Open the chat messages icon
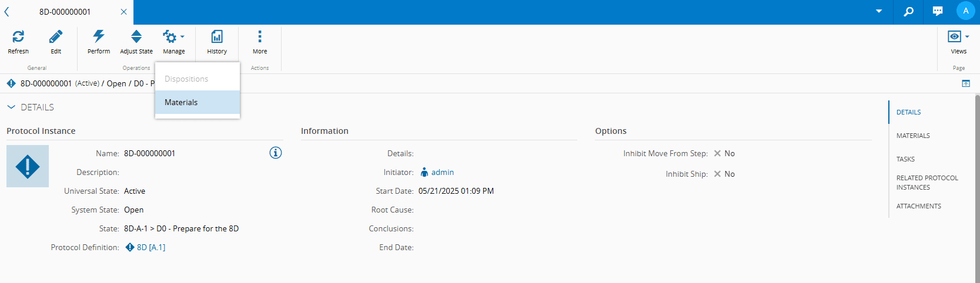Viewport: 980px width, 283px height. [938, 11]
